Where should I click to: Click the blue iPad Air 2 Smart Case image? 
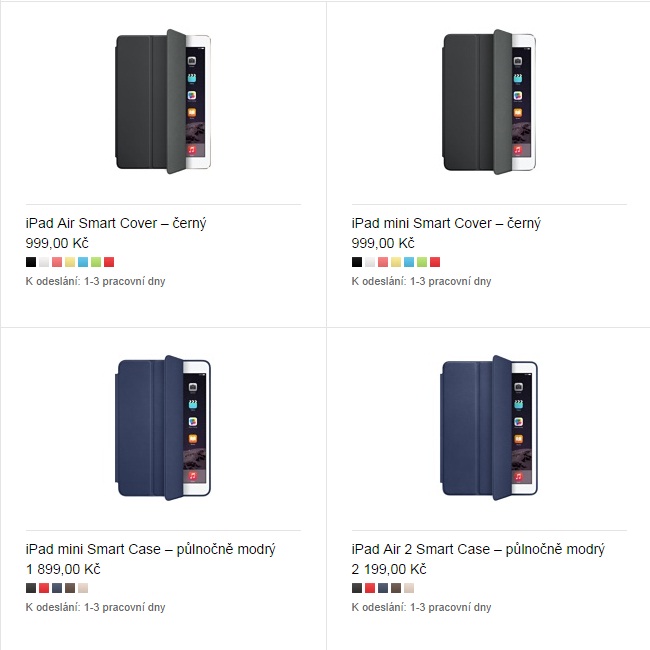point(489,427)
